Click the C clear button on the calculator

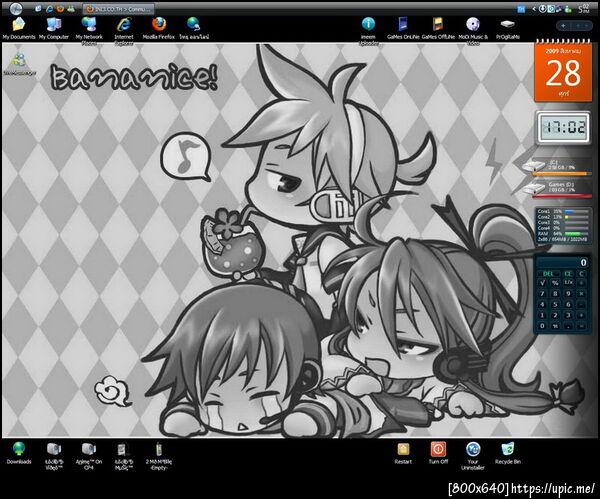click(581, 274)
